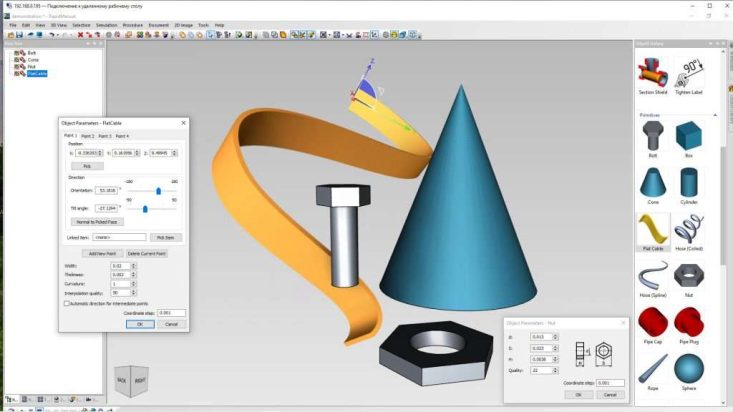Image resolution: width=733 pixels, height=412 pixels.
Task: Adjust the Interpolation quality stepper
Action: click(x=134, y=293)
